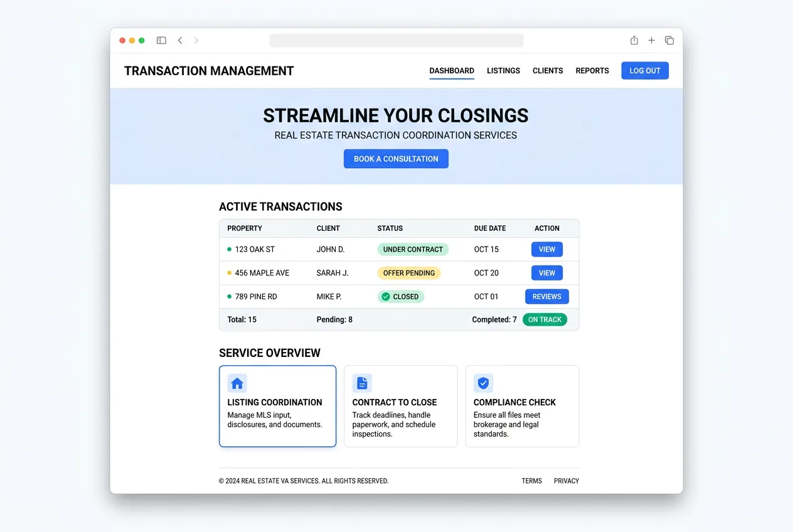Toggle the browser sidebar icon
793x532 pixels.
point(161,40)
